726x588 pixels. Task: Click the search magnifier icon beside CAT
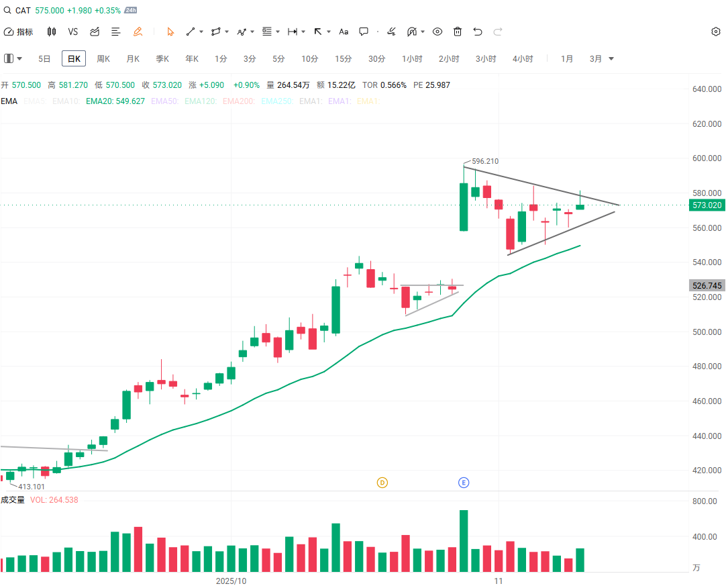click(x=7, y=10)
